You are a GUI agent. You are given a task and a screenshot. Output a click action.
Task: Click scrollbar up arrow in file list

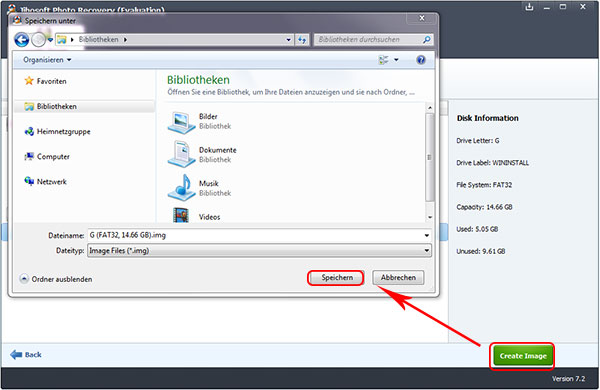(430, 108)
